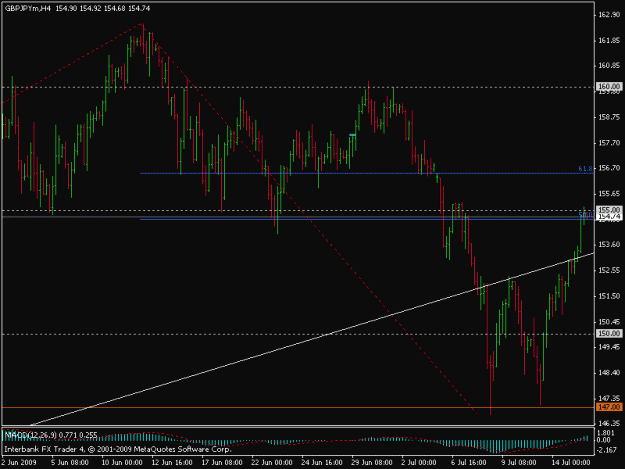Click the 2 Jun 2009 date label
625x469 pixels.
19,462
